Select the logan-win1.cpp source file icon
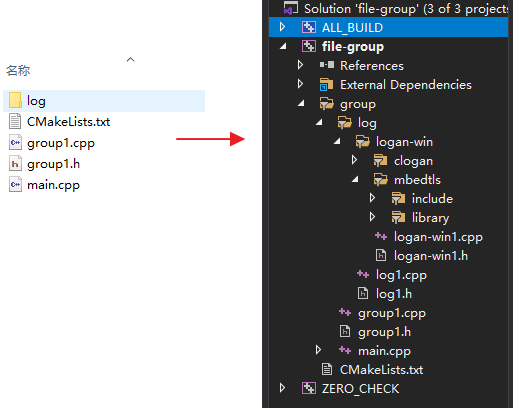 [x=381, y=237]
